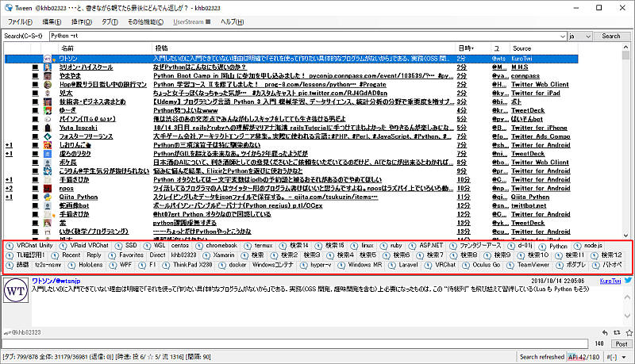Click the なぜPythonはこんなにも遅いのか? tweet text
Viewport: 635px width, 364px height.
point(200,67)
